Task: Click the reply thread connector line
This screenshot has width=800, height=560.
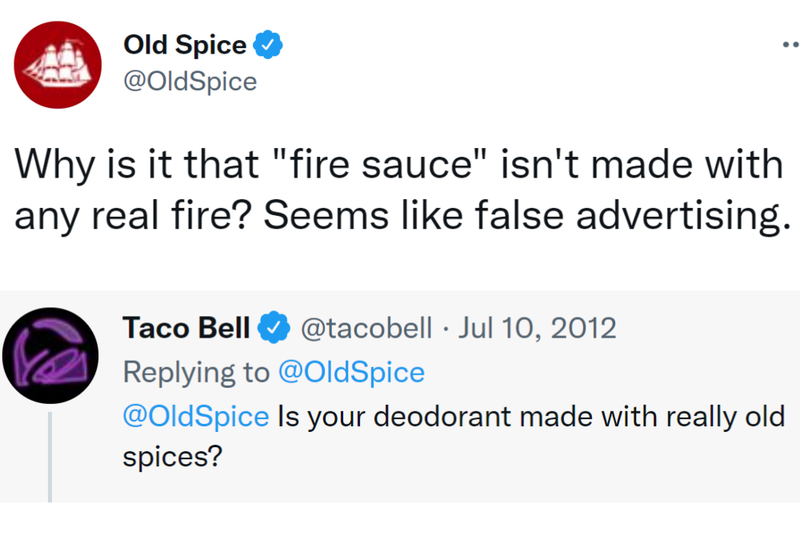Action: (x=50, y=457)
